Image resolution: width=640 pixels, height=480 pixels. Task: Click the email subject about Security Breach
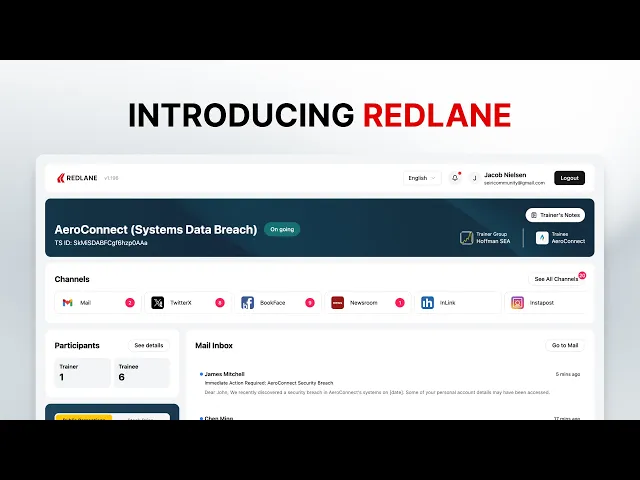pyautogui.click(x=269, y=383)
